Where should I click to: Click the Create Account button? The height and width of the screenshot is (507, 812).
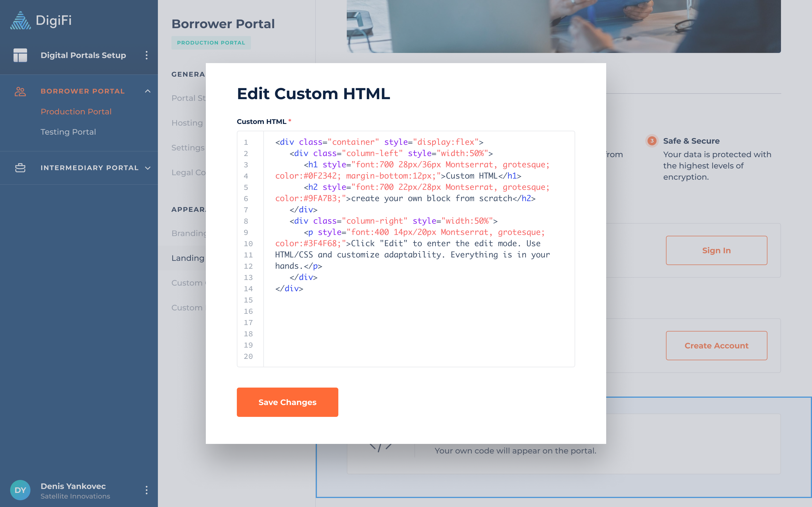point(716,345)
